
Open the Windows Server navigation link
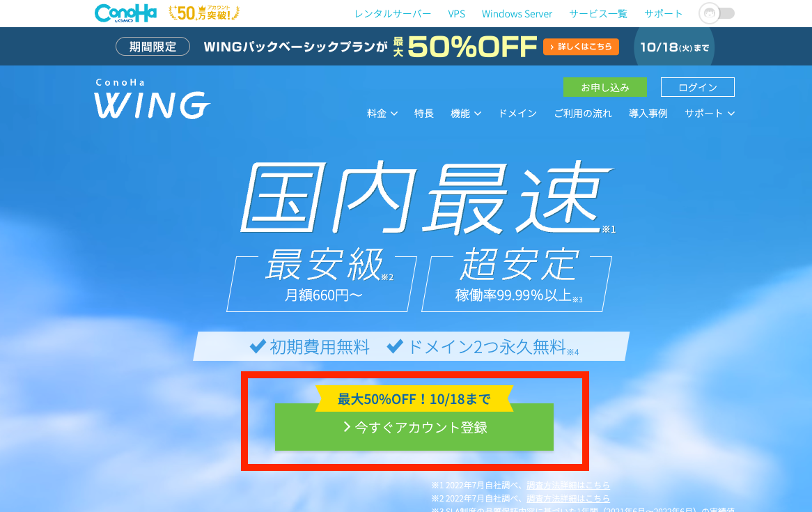click(x=517, y=14)
